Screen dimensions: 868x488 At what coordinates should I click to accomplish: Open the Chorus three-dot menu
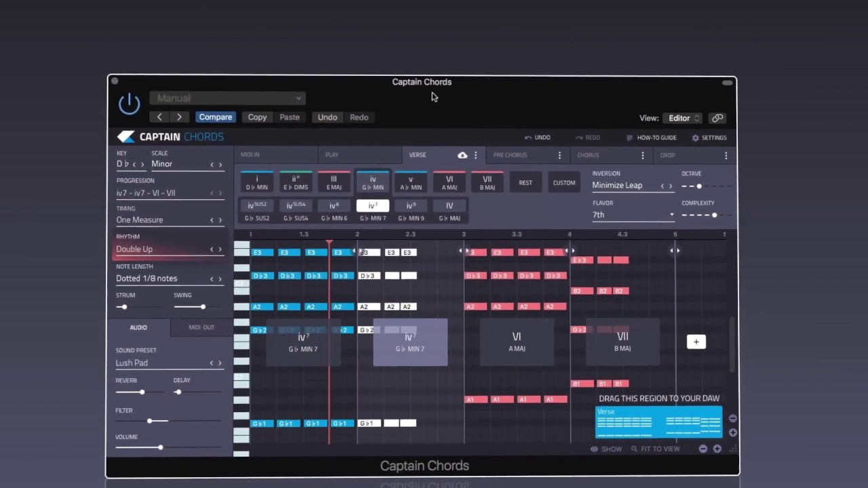pos(643,155)
